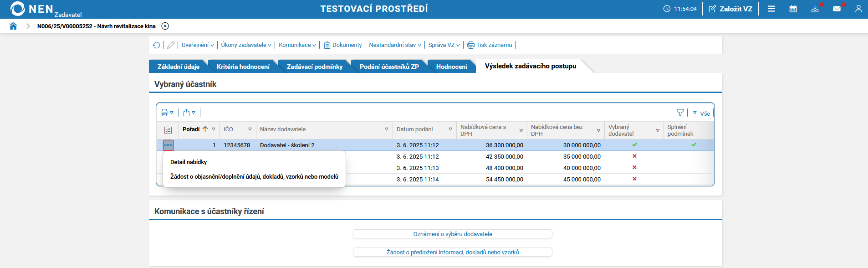The width and height of the screenshot is (868, 268).
Task: Open Nabídková cena bez DPH filter arrow
Action: point(598,130)
